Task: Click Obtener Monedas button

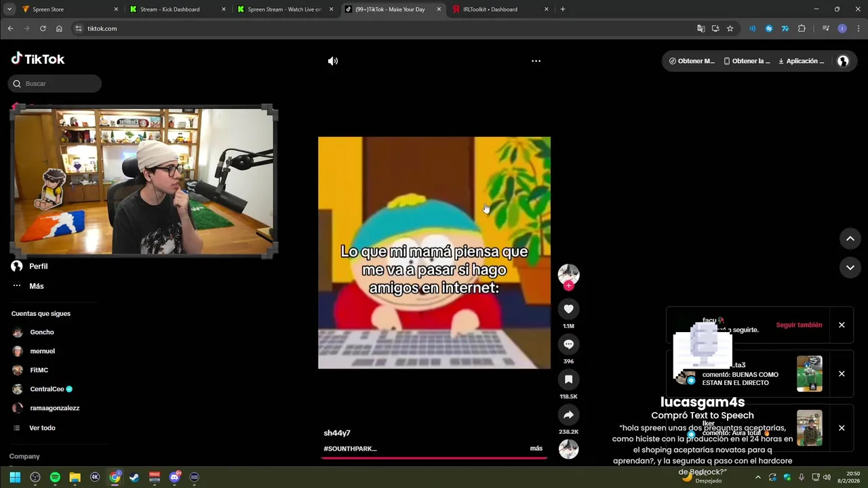Action: click(x=692, y=61)
